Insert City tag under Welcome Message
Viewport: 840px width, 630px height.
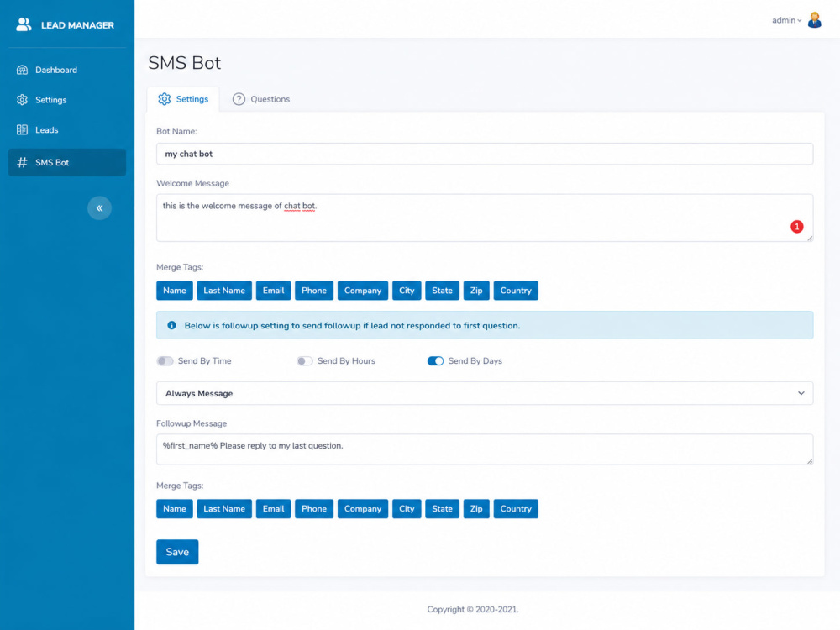pos(407,291)
